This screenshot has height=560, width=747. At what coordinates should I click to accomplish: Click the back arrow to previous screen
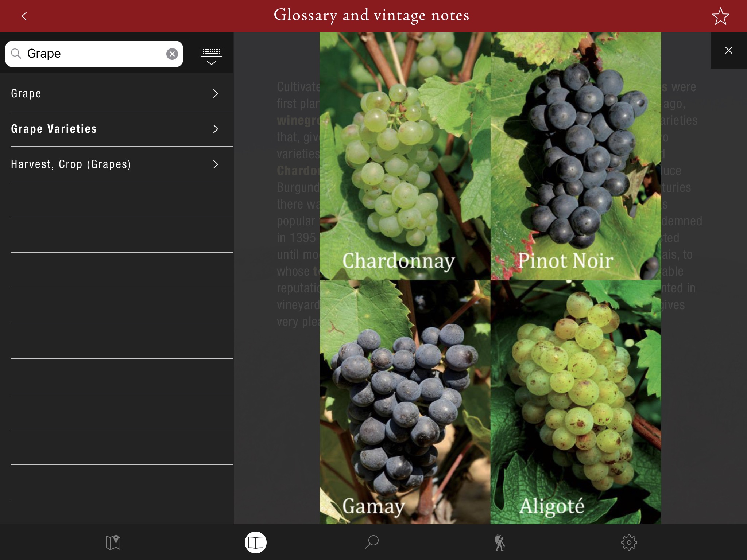tap(24, 16)
